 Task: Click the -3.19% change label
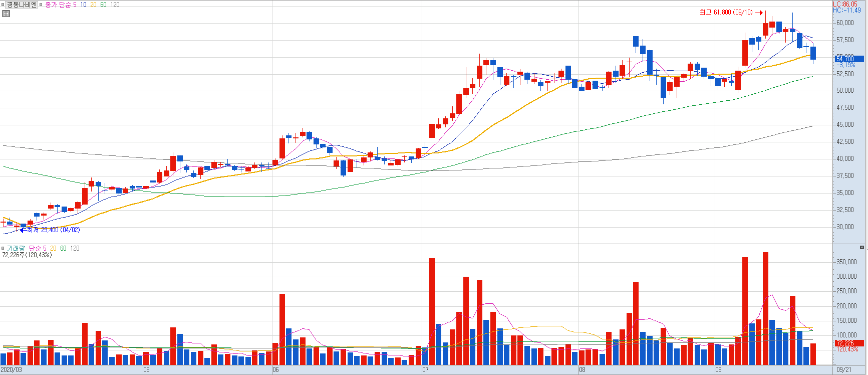846,65
